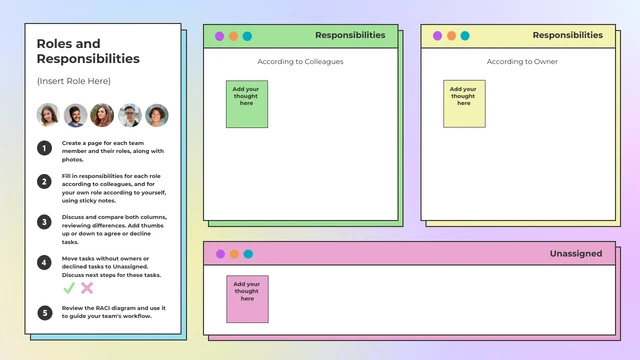Screen dimensions: 640x360
Task: Select the yellow 'Add your thought here' sticky note
Action: [464, 104]
